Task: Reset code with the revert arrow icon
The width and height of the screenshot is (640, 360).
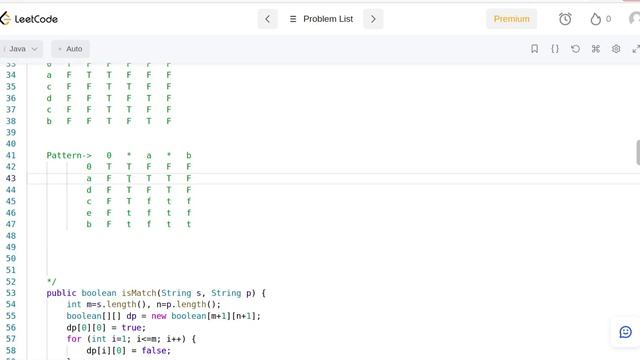Action: [575, 49]
